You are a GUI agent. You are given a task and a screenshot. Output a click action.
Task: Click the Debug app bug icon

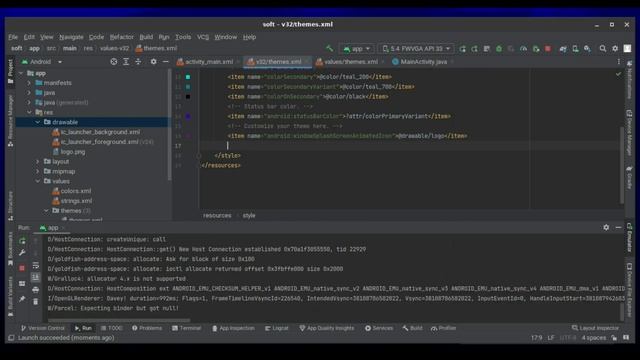click(x=499, y=49)
